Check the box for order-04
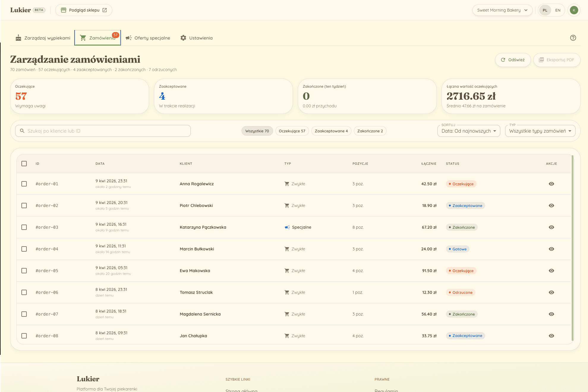The width and height of the screenshot is (588, 392). click(x=24, y=249)
